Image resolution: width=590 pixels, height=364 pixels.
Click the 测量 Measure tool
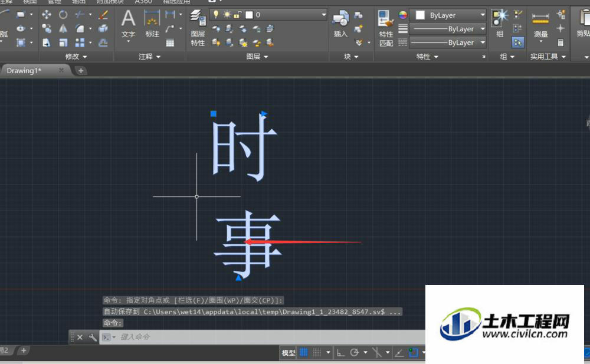540,24
